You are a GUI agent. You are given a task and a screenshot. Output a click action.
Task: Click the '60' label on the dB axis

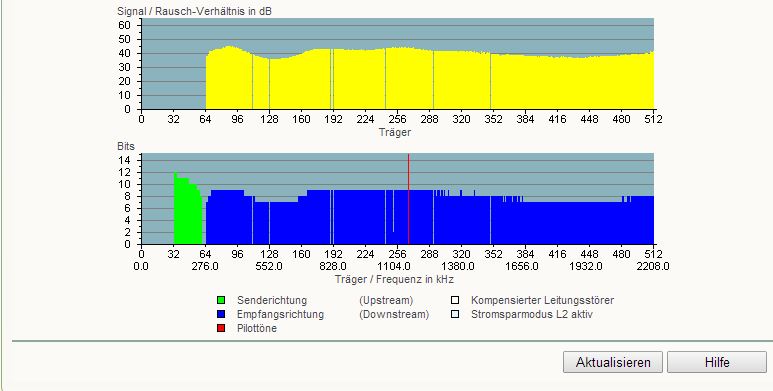tap(124, 25)
